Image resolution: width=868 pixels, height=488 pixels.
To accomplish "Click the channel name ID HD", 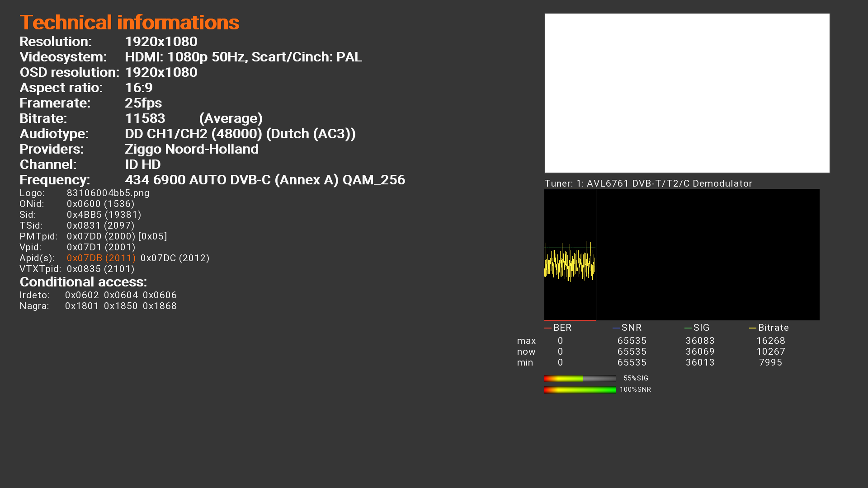I will [143, 164].
